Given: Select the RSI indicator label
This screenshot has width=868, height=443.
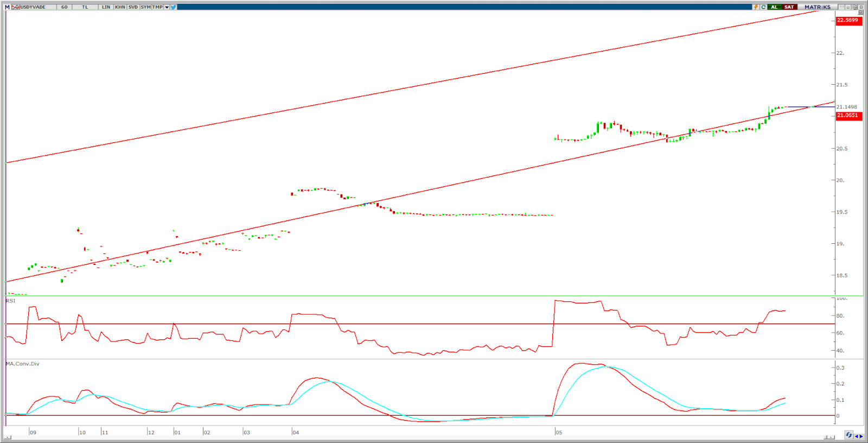Looking at the screenshot, I should click(x=10, y=301).
